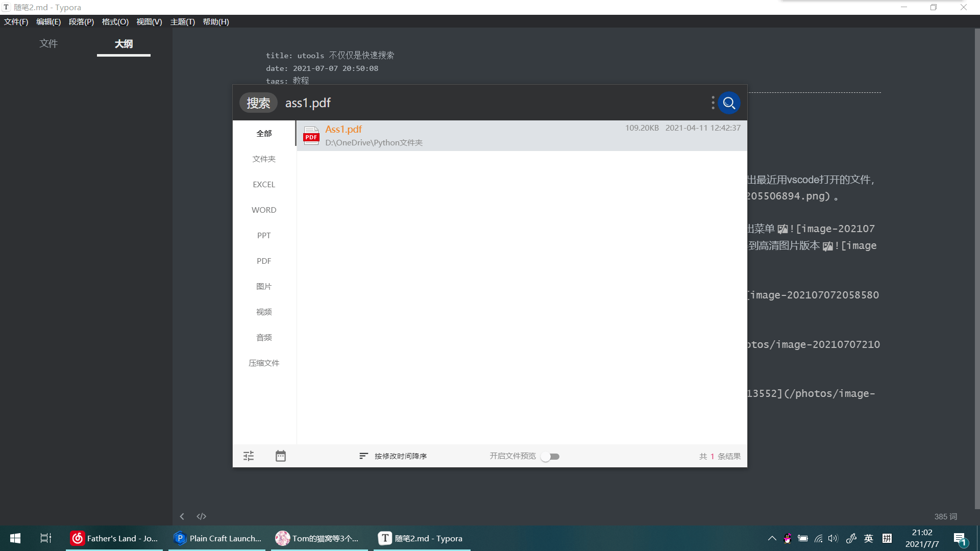980x551 pixels.
Task: Expand hidden system tray icons chevron
Action: click(x=772, y=538)
